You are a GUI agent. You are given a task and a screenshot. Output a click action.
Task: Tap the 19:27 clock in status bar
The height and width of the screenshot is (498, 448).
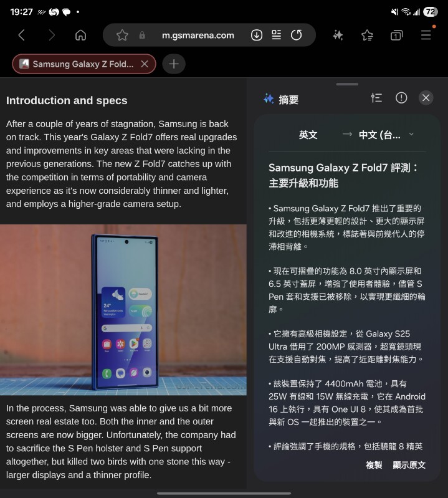[21, 12]
